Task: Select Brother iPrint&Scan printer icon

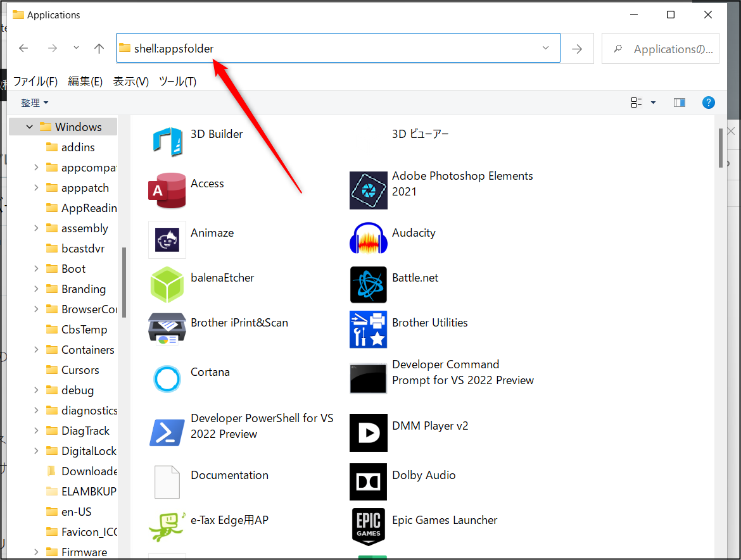Action: pyautogui.click(x=167, y=329)
